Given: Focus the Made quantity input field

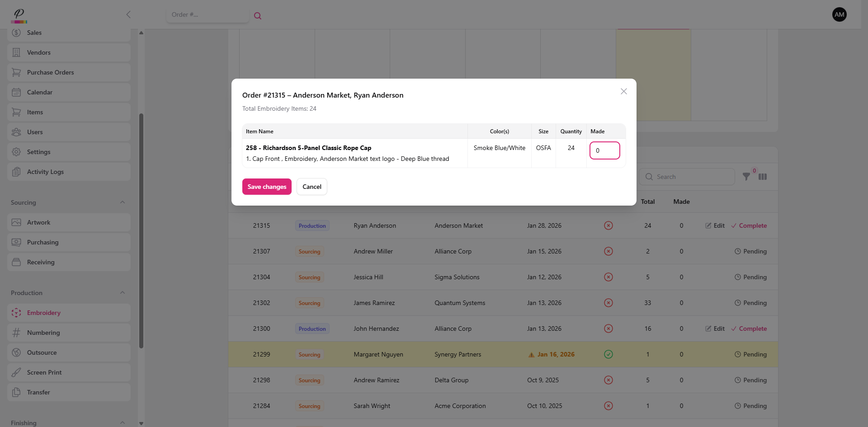Looking at the screenshot, I should (x=604, y=150).
